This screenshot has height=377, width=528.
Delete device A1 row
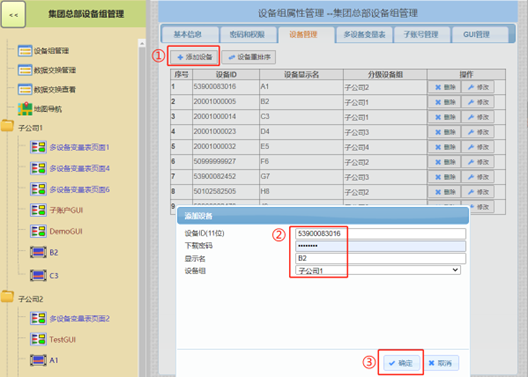point(444,87)
